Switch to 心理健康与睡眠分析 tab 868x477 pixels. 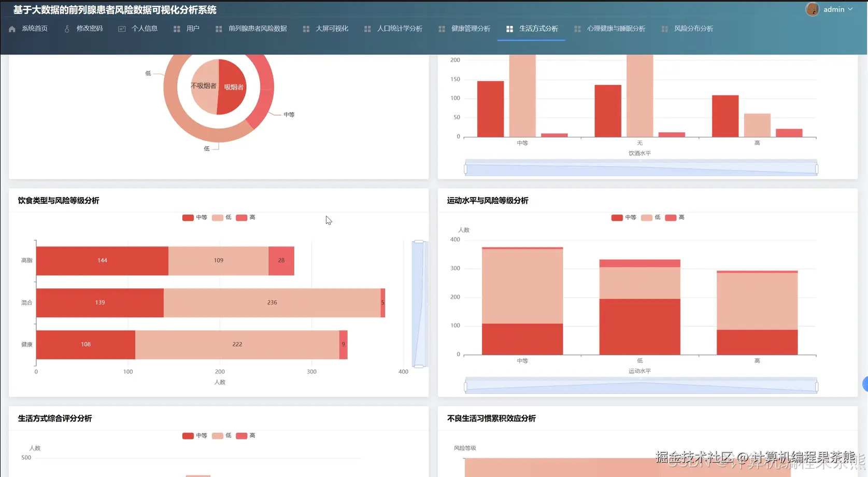point(616,29)
